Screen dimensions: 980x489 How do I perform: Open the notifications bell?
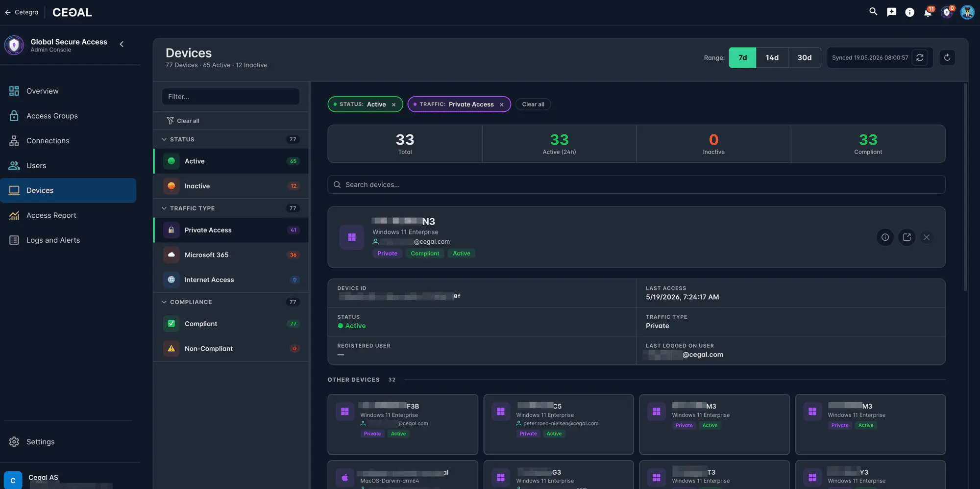(x=928, y=12)
